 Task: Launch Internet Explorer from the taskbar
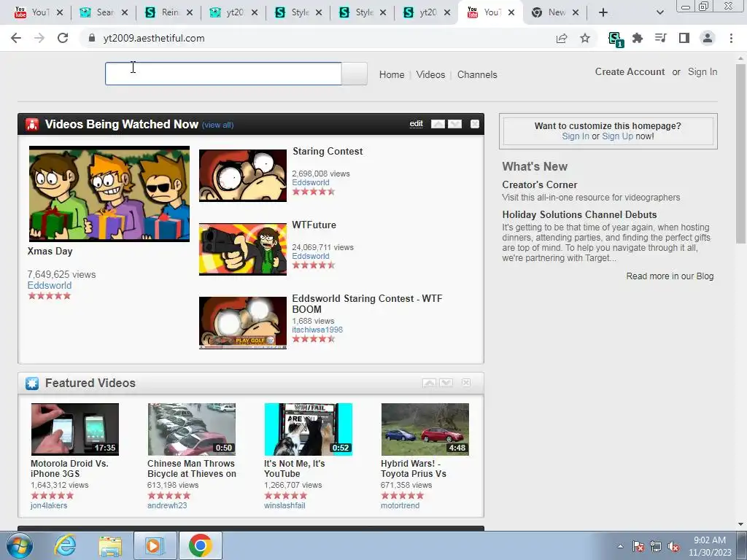65,545
